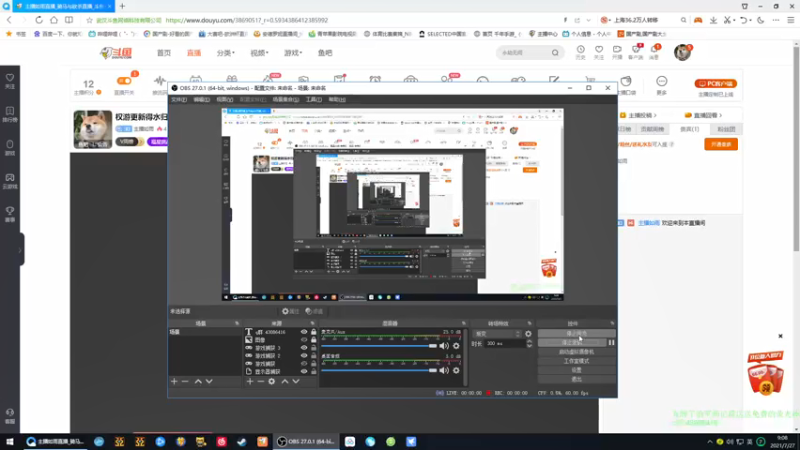This screenshot has width=800, height=450.
Task: Go to the browser home page icon
Action: 54,20
